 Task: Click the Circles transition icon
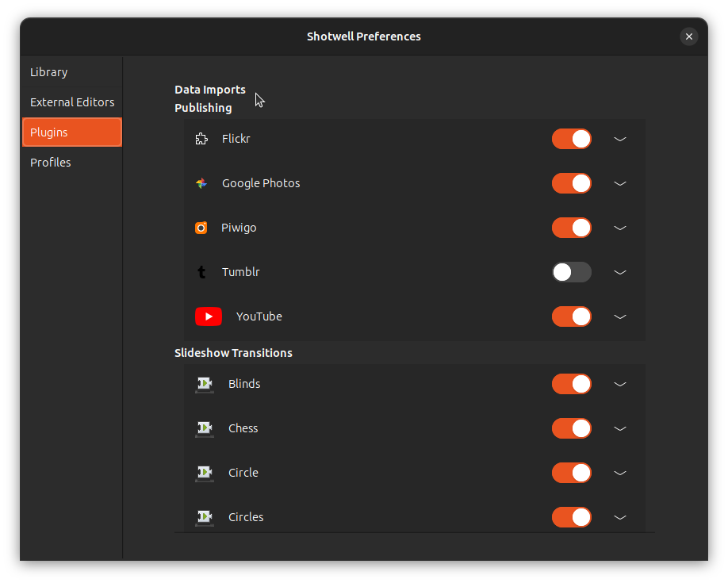[205, 517]
